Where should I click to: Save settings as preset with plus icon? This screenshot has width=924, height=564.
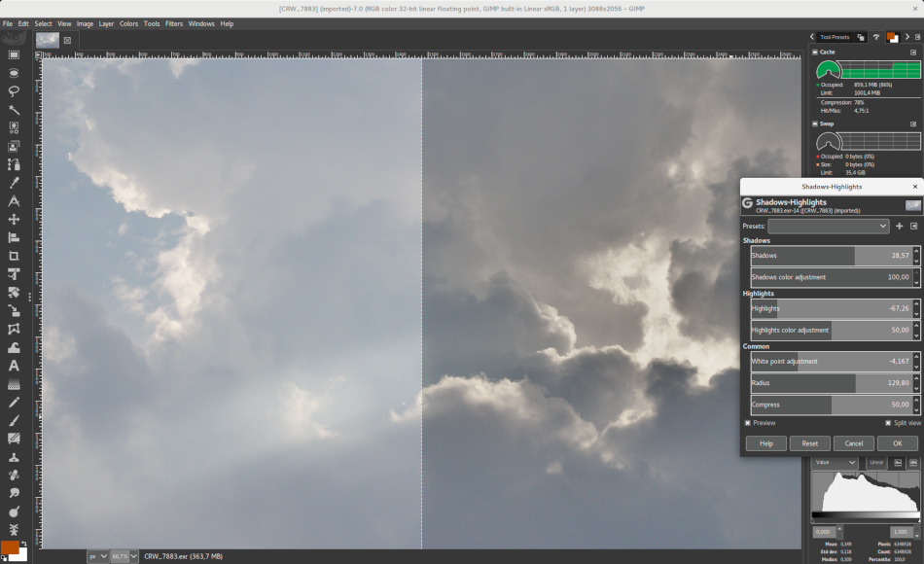pyautogui.click(x=899, y=226)
